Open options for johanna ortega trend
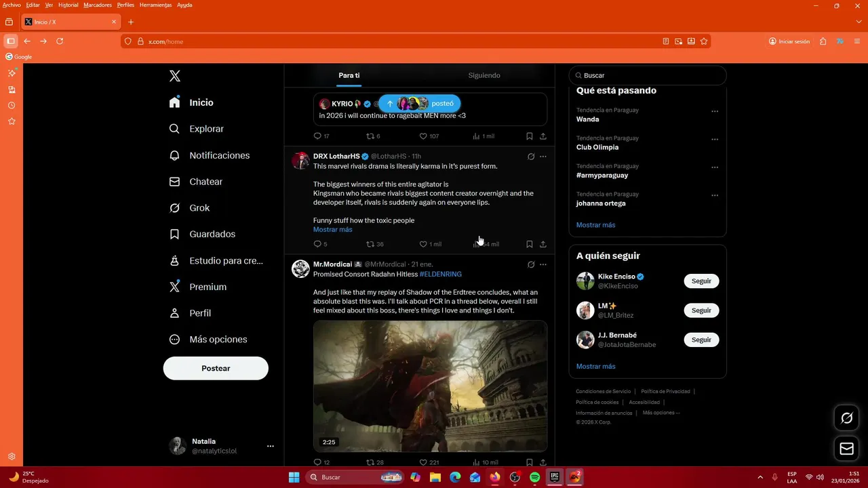Image resolution: width=868 pixels, height=488 pixels. click(715, 195)
